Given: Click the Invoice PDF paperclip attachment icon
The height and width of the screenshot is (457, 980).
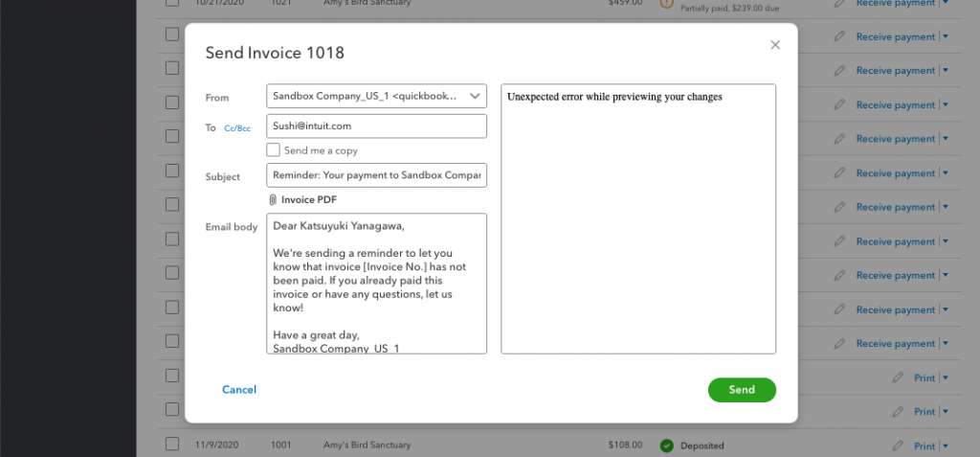Looking at the screenshot, I should 273,199.
